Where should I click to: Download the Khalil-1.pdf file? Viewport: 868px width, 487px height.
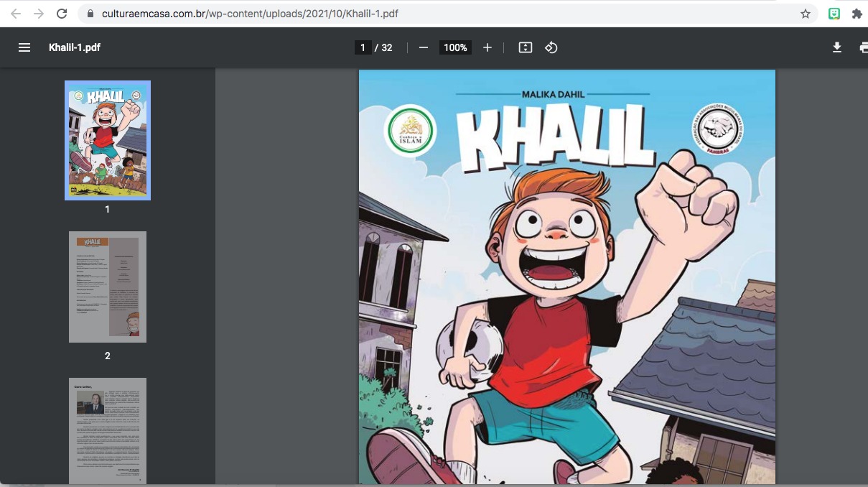836,47
